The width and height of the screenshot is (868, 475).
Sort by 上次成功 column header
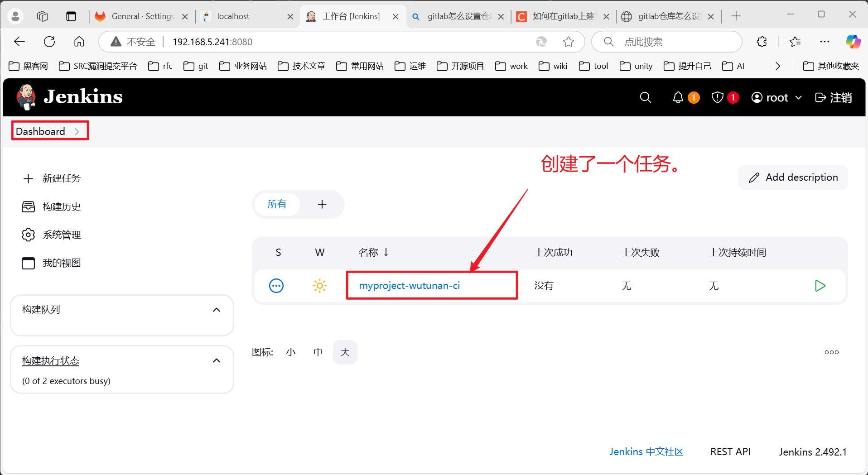(x=554, y=253)
